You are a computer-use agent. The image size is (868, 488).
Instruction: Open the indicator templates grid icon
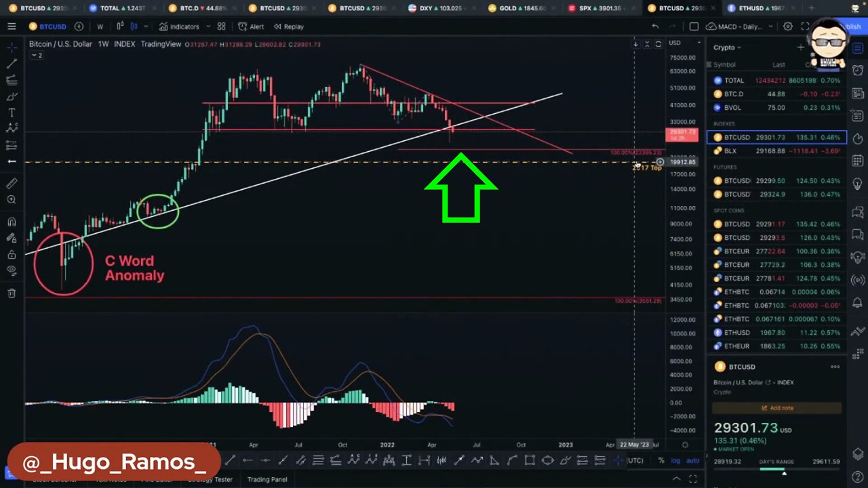[x=221, y=26]
